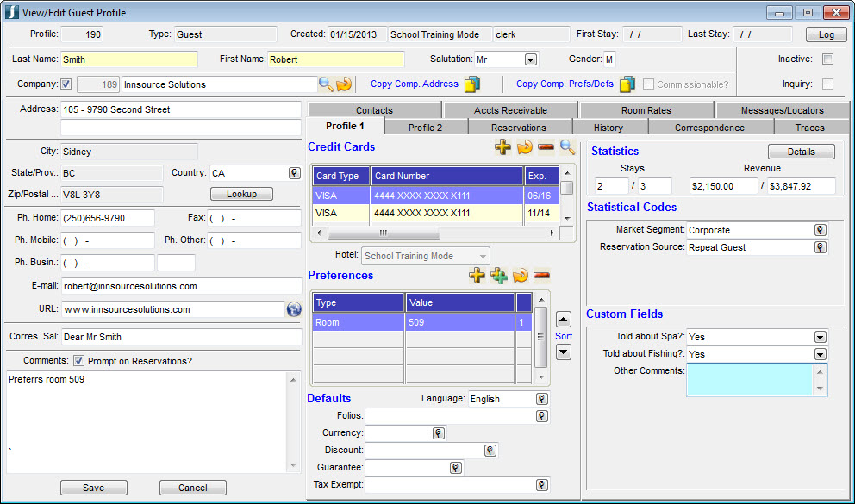Click the company search magnifier icon
This screenshot has height=504, width=855.
coord(326,84)
